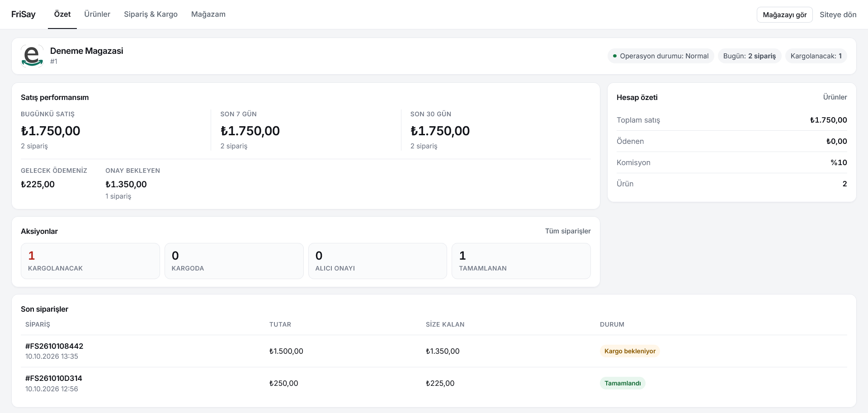Open order #FS261010D314

click(54, 378)
